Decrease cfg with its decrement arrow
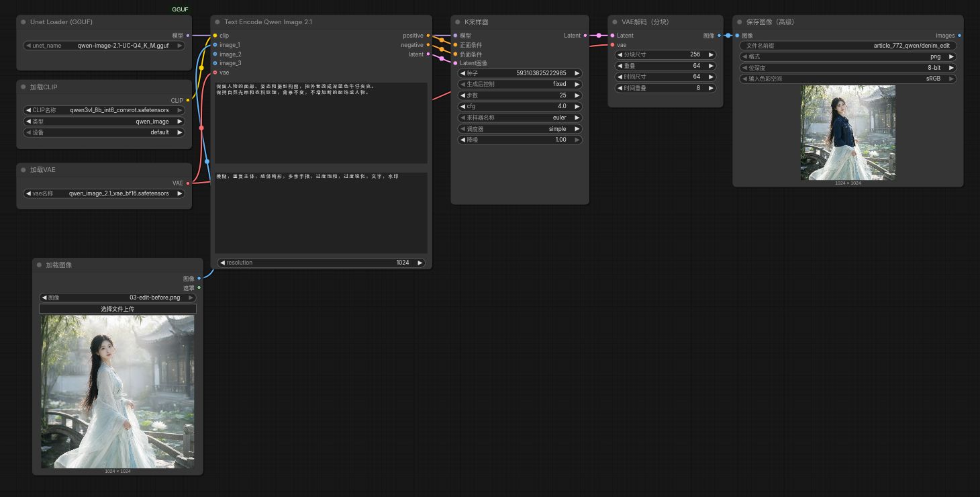The image size is (980, 497). 463,106
